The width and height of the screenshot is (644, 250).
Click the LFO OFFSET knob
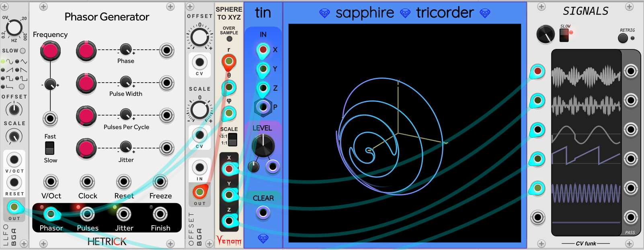coord(14,109)
